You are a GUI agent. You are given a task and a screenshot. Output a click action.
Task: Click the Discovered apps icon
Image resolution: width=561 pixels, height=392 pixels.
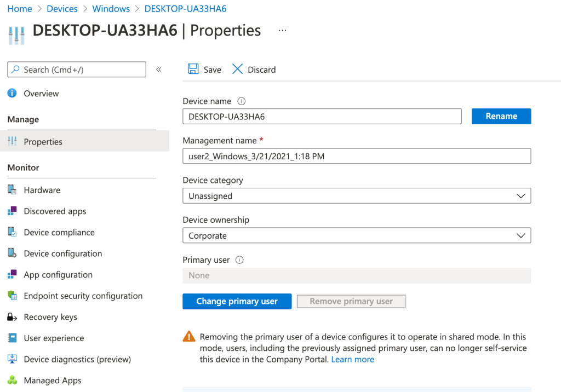click(12, 211)
